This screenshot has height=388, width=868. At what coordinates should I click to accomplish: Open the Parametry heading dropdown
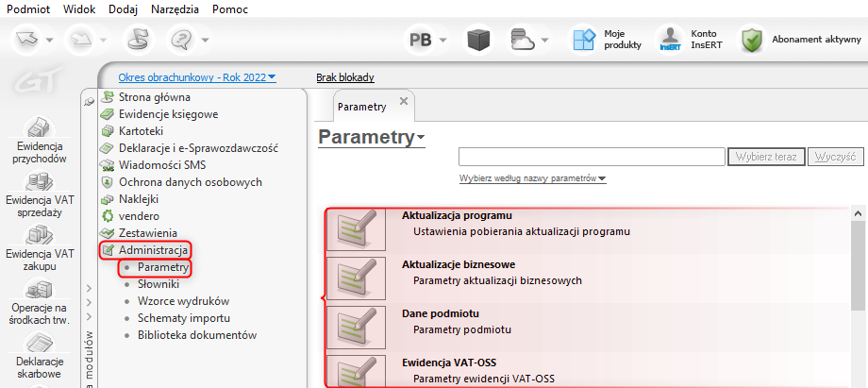(421, 138)
